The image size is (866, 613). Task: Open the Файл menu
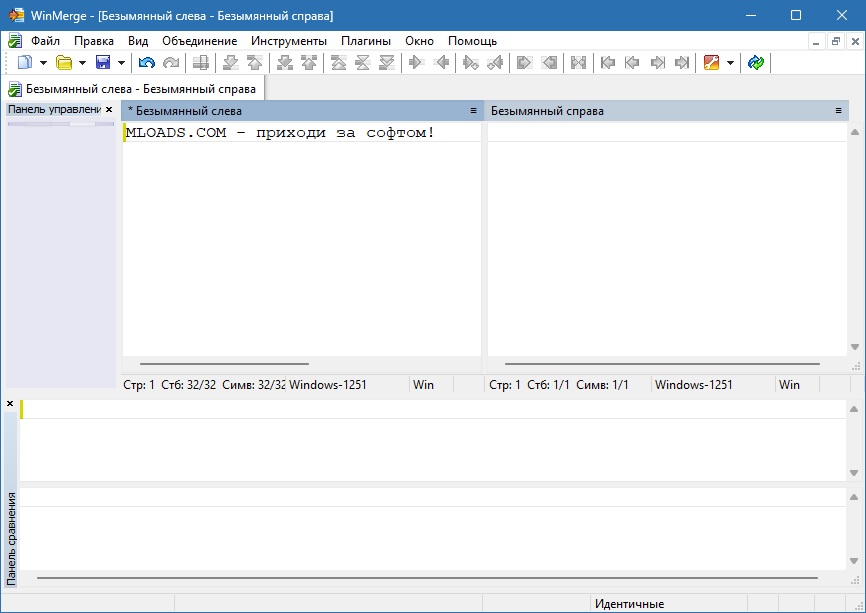[x=45, y=41]
